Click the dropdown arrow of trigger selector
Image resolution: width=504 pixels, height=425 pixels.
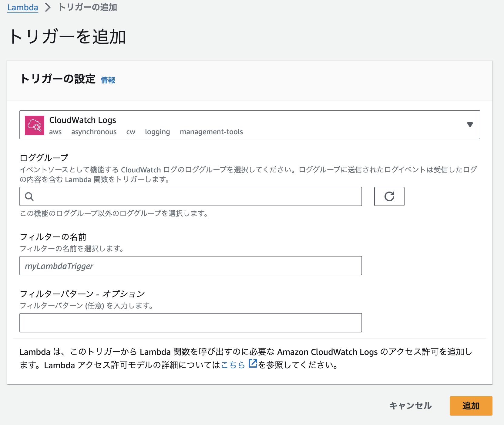tap(470, 125)
